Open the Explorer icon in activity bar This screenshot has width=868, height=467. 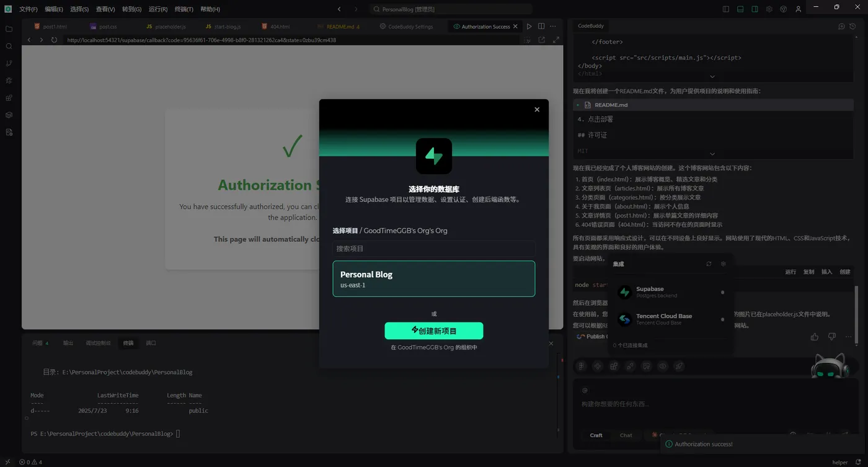[x=9, y=29]
